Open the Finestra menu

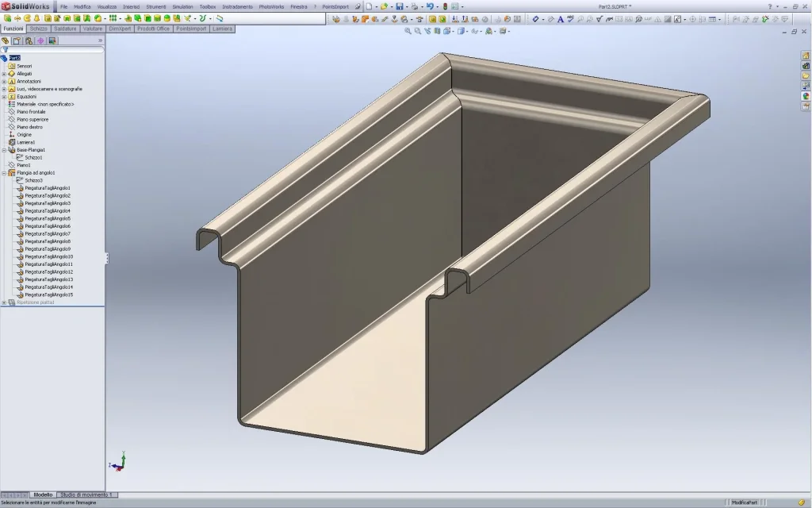pyautogui.click(x=298, y=6)
